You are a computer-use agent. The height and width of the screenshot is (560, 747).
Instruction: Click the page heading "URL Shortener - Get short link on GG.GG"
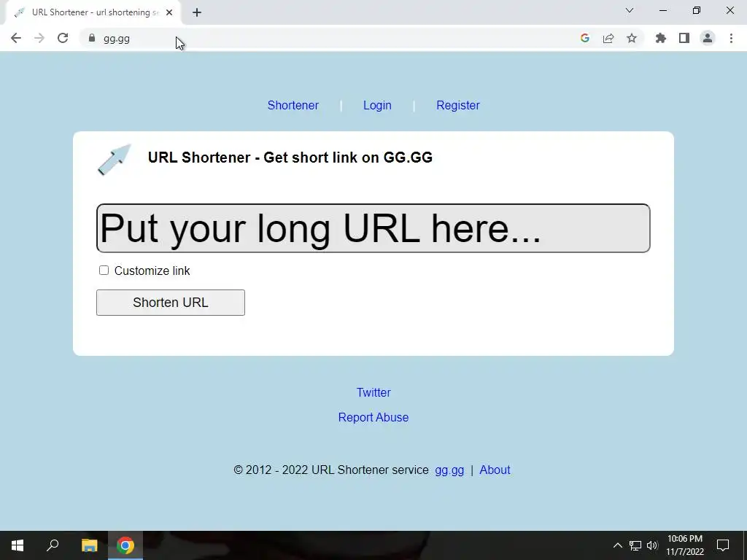290,157
